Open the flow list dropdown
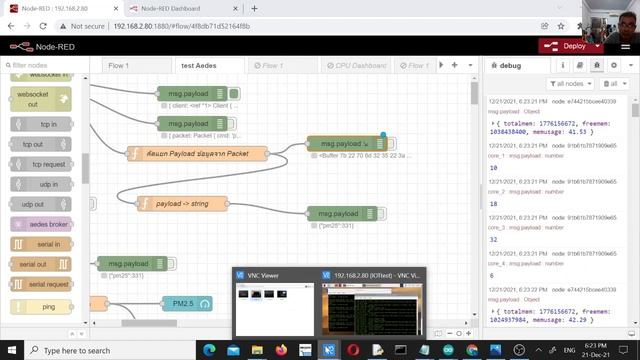 (x=470, y=65)
